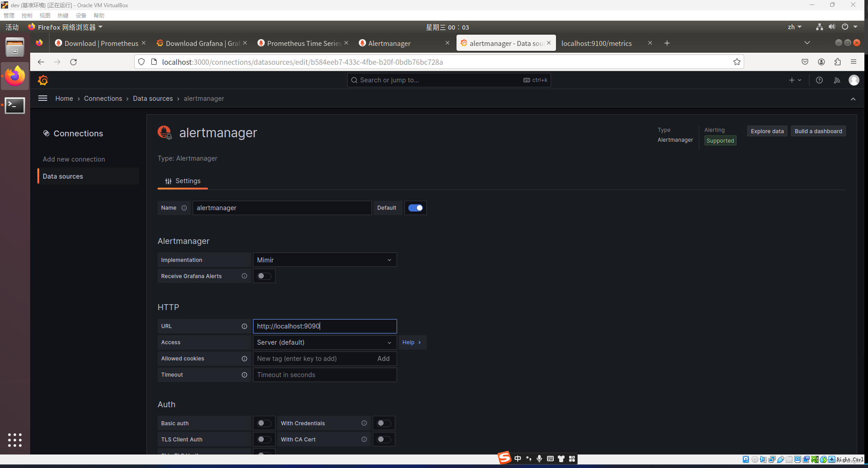Enable the Basic auth switch
The width and height of the screenshot is (868, 468).
(264, 423)
